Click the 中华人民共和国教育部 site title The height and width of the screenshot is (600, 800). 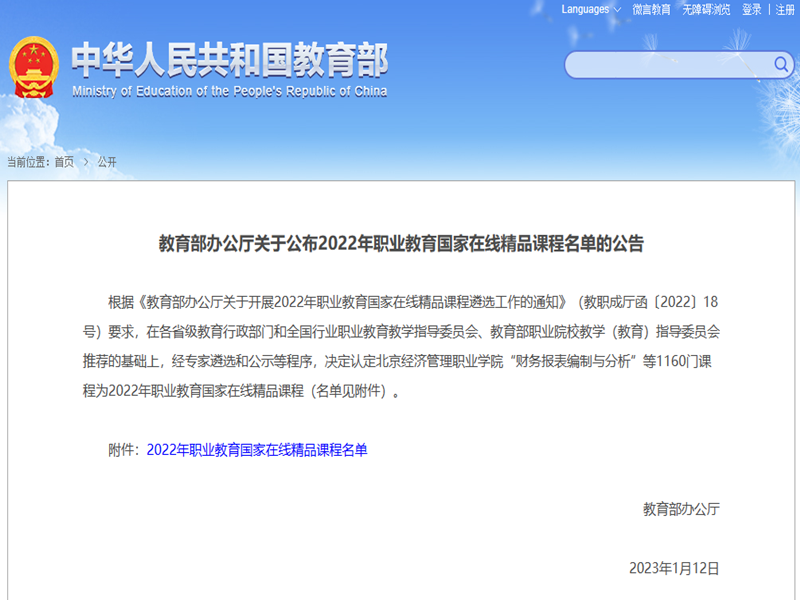230,60
